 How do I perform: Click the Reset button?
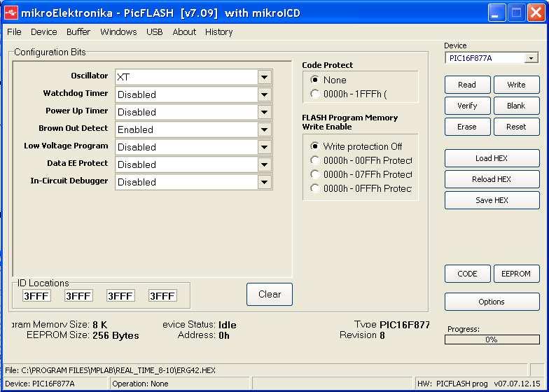pos(517,127)
